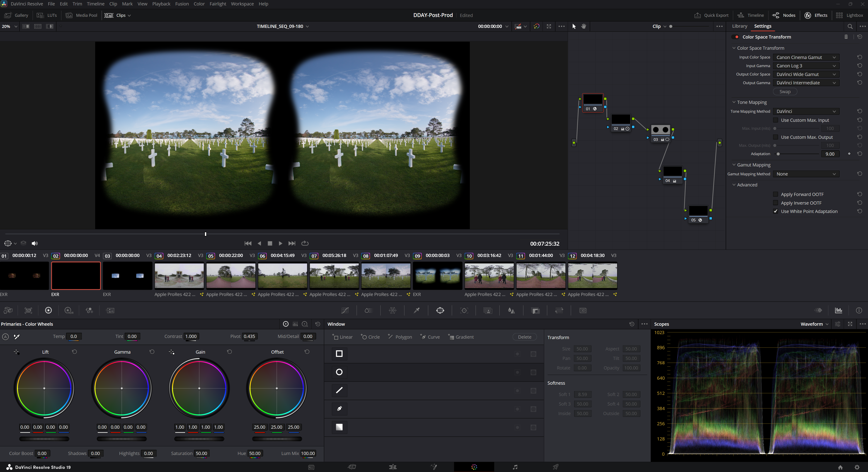Screen dimensions: 868x472
Task: Check Apply Forward OOTF
Action: click(775, 194)
